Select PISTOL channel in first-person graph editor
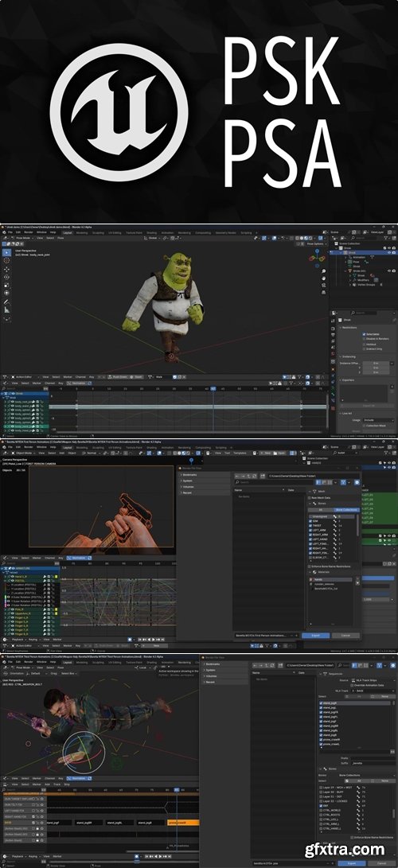Screen dimensions: 398x868 click(x=29, y=580)
